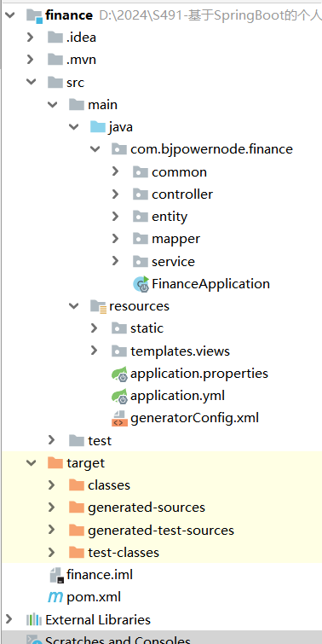Click the application.properties Spring config icon
The image size is (322, 644).
pos(120,374)
